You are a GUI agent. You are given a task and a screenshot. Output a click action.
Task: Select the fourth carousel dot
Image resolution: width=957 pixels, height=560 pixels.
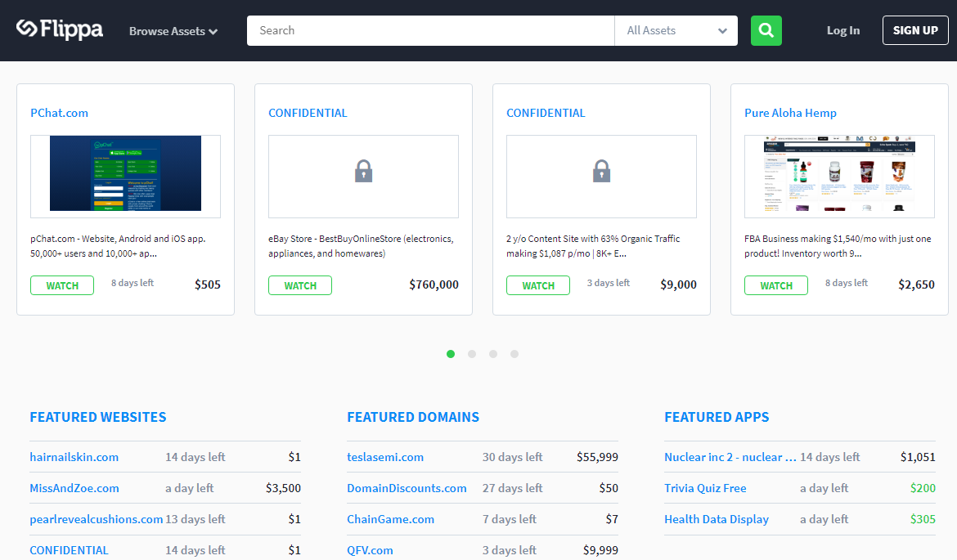pos(514,354)
